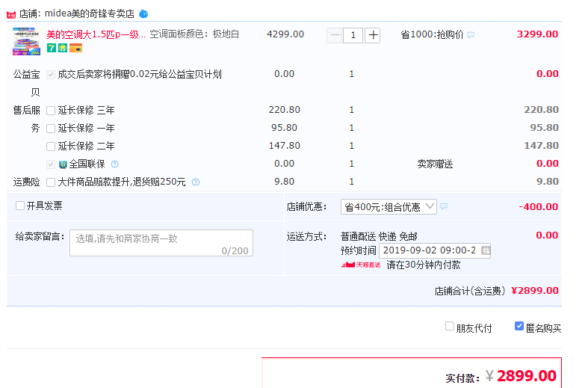Open help icon beside 全国联保
588x388 pixels.
pos(115,164)
